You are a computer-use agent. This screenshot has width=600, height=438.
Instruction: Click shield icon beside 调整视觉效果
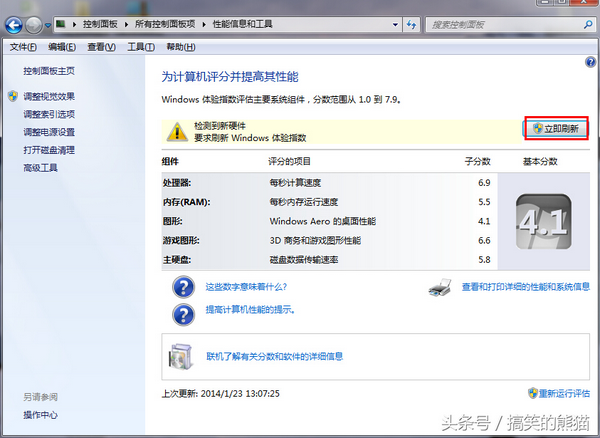click(13, 96)
